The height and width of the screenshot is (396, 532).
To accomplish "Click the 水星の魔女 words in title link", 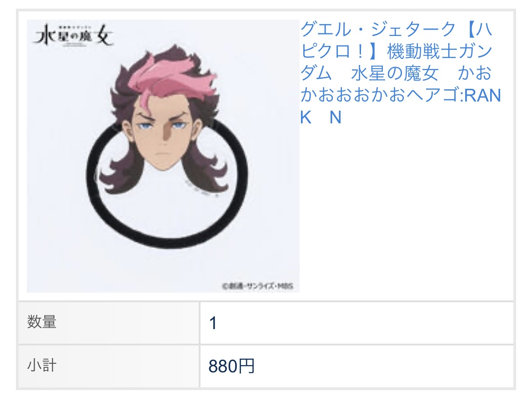I will click(x=395, y=73).
